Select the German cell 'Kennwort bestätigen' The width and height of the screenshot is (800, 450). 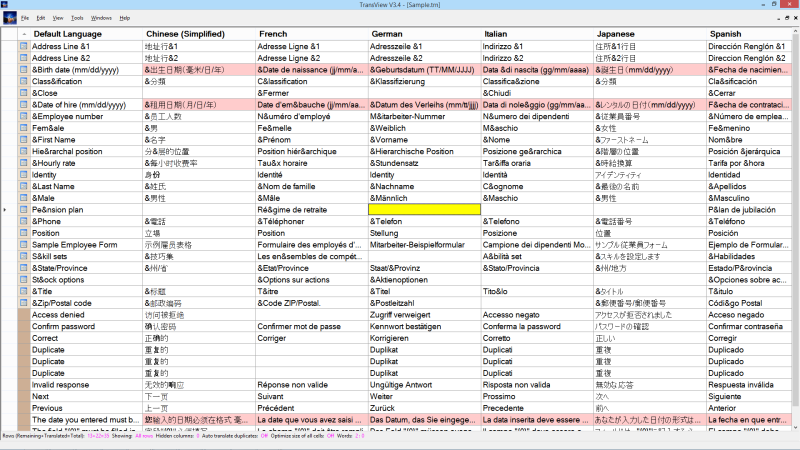coord(424,327)
